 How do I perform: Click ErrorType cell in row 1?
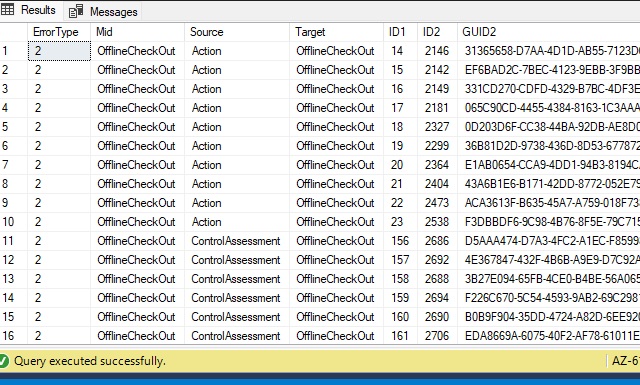pos(59,51)
